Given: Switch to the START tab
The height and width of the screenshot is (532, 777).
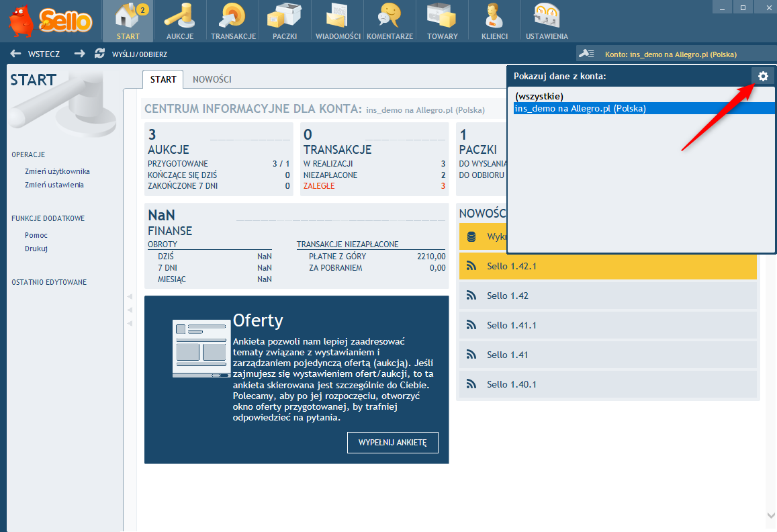Looking at the screenshot, I should click(163, 79).
